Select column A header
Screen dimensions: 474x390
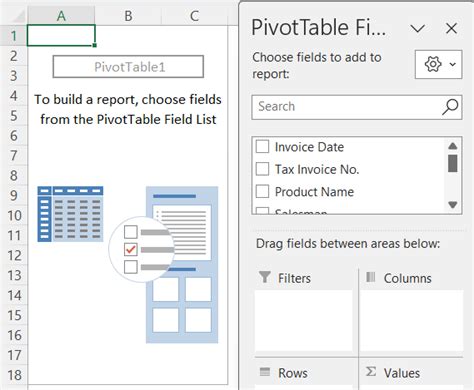click(x=61, y=16)
